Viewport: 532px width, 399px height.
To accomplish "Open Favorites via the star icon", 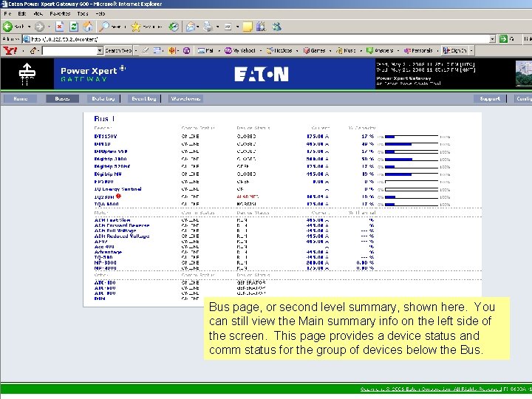I will tap(136, 27).
